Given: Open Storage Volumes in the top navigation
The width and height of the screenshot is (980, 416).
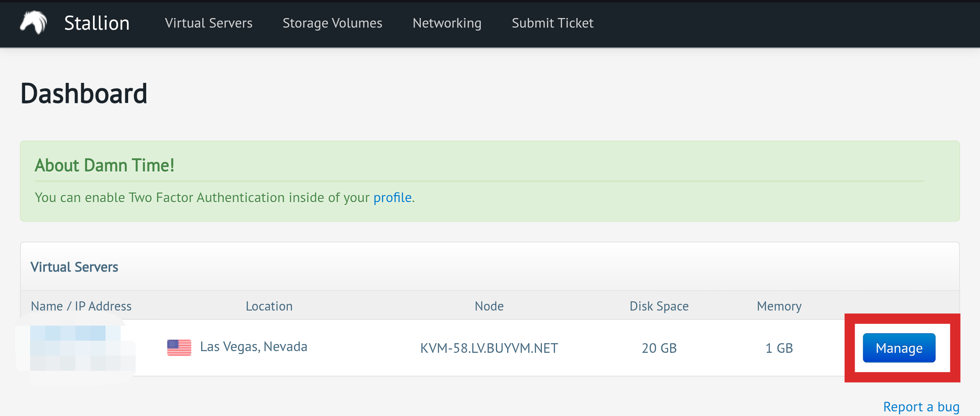Looking at the screenshot, I should 332,23.
